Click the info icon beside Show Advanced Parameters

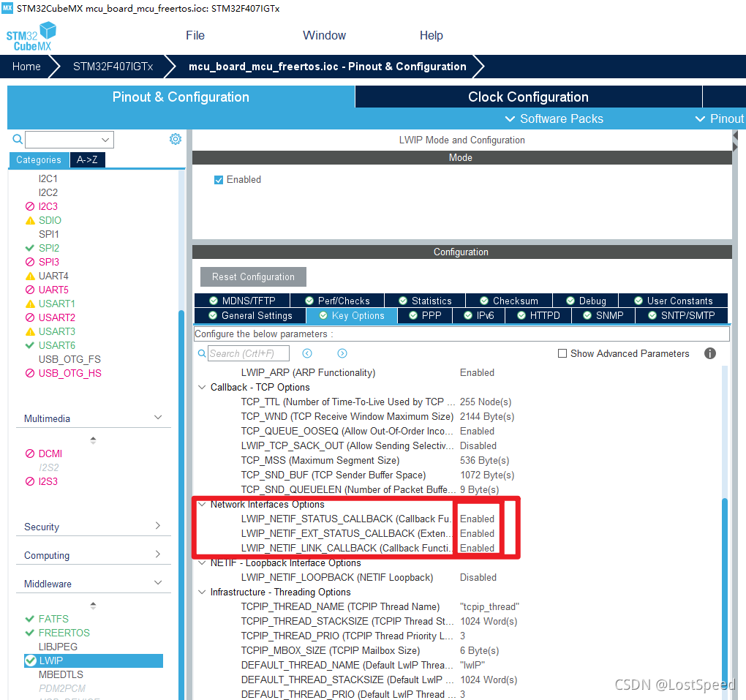[710, 353]
